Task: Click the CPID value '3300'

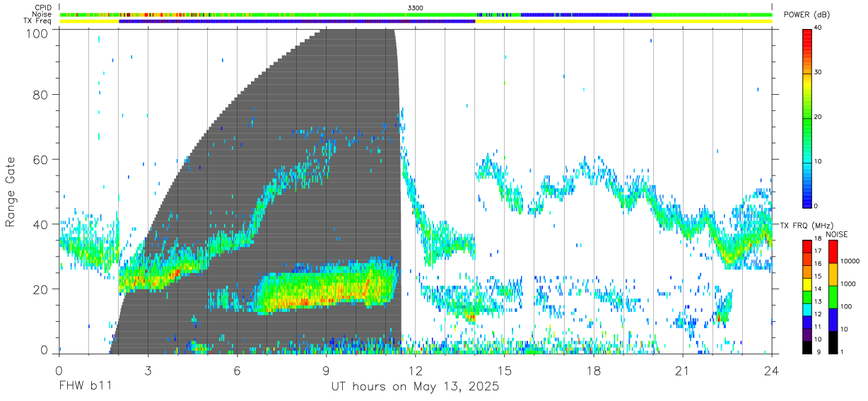Action: tap(416, 8)
